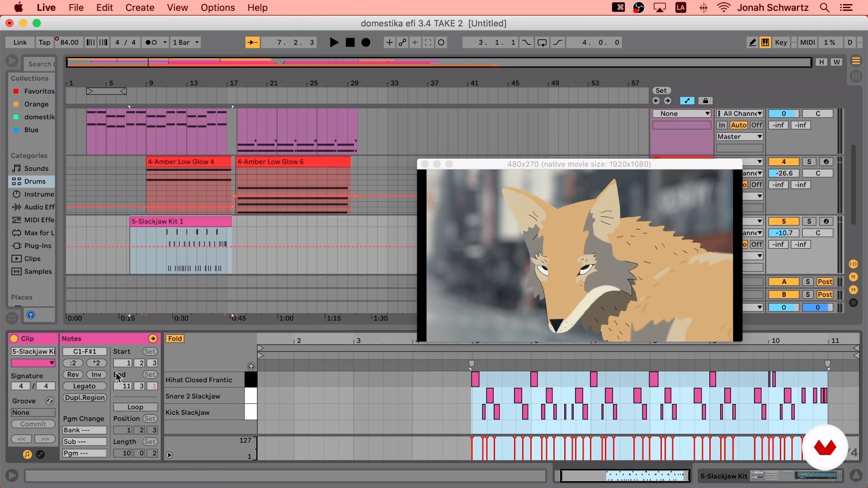
Task: Toggle the Follow playback button
Action: click(x=253, y=42)
